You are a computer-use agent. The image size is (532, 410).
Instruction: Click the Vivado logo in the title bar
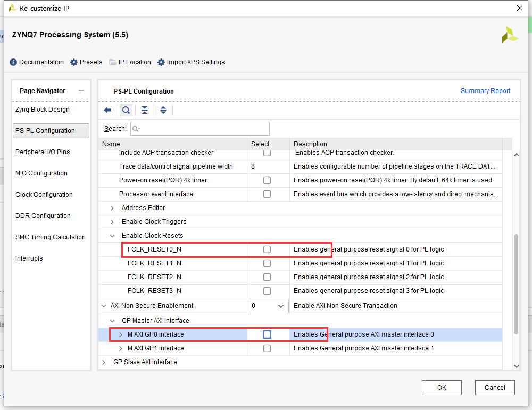click(x=12, y=8)
